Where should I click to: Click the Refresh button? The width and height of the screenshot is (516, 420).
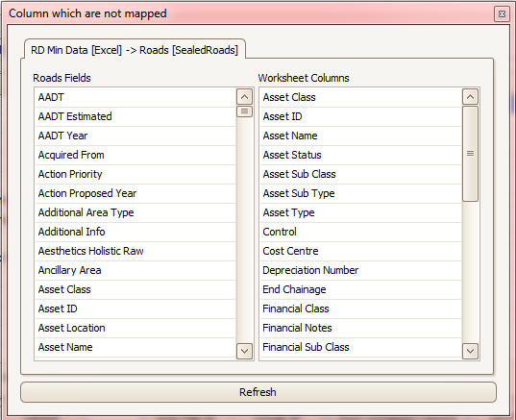pos(258,392)
